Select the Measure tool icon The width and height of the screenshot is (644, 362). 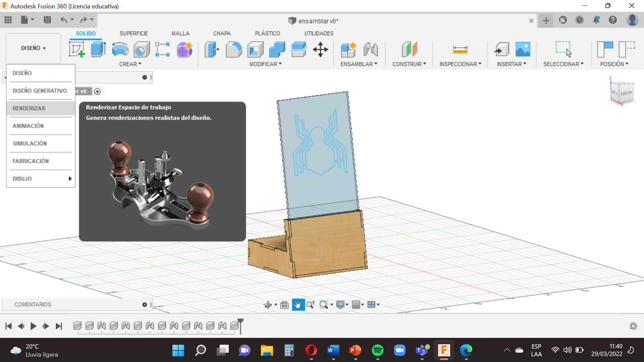(x=460, y=50)
